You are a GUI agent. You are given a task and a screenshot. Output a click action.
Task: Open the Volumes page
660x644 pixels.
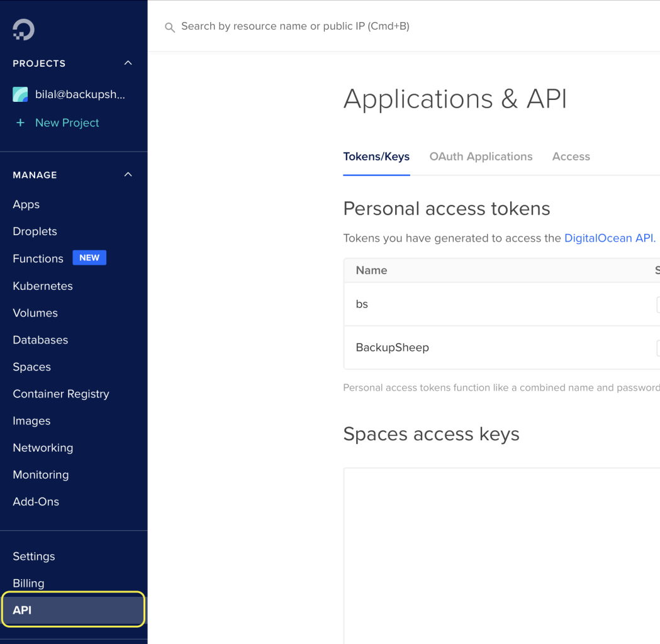point(35,313)
